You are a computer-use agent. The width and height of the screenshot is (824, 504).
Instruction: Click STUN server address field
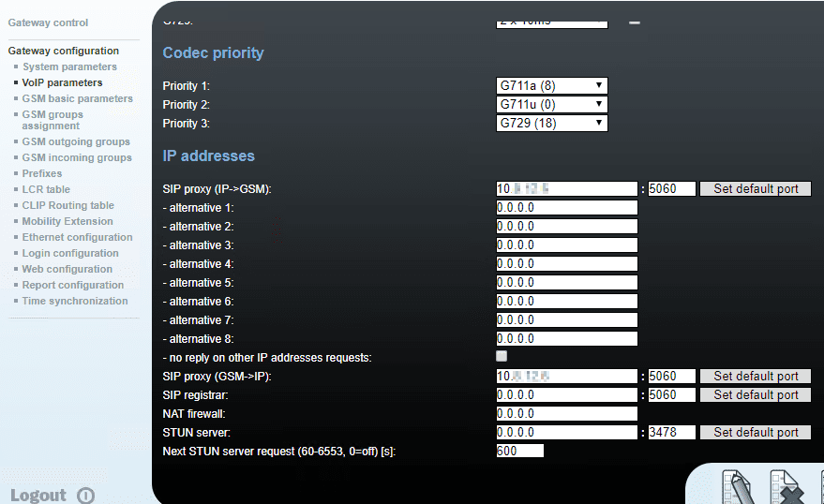pyautogui.click(x=566, y=432)
